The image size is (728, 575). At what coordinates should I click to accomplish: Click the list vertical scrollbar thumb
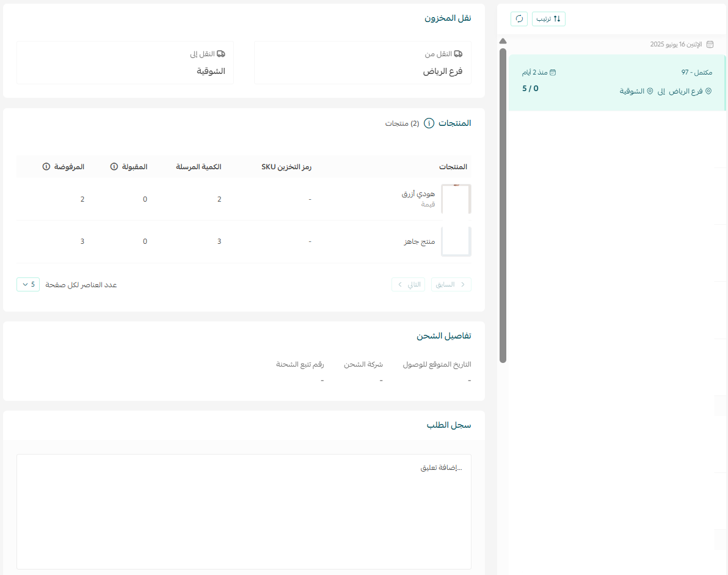coord(503,205)
